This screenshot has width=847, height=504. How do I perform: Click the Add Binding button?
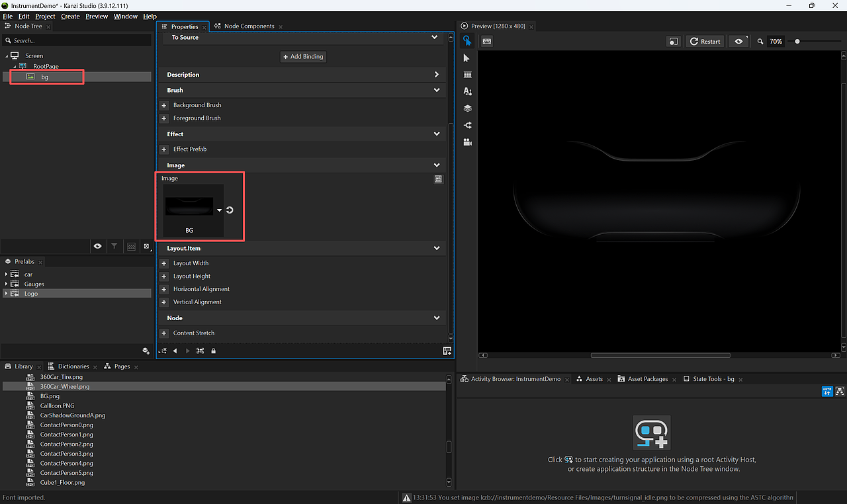tap(303, 57)
